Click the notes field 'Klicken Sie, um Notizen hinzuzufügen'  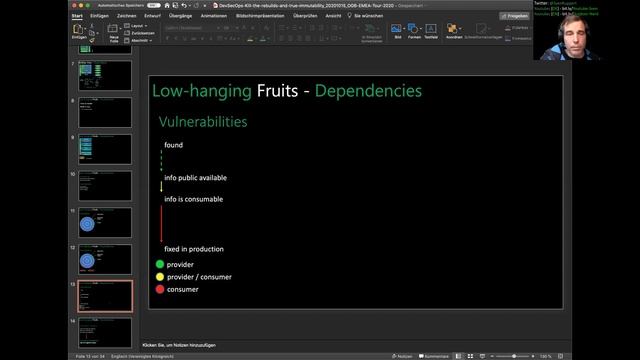coord(179,345)
